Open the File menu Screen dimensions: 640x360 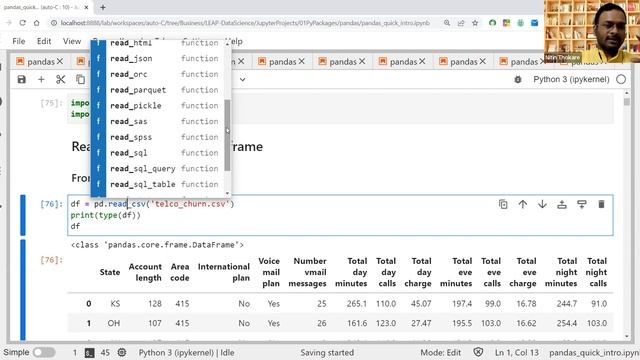tap(18, 41)
